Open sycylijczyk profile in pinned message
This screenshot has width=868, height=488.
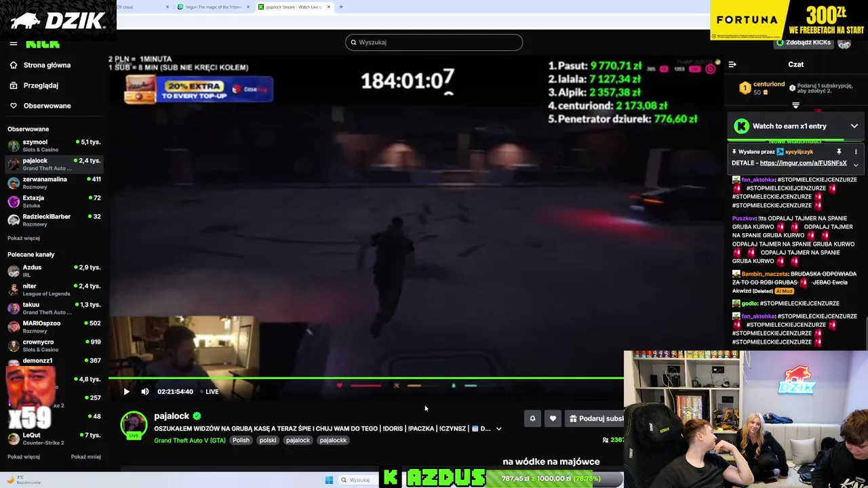tap(799, 152)
